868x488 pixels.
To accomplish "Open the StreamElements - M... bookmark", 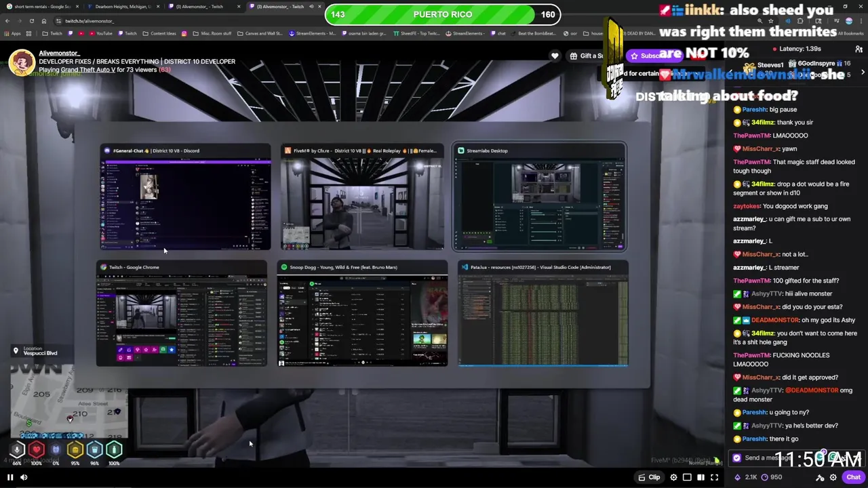I will click(313, 33).
